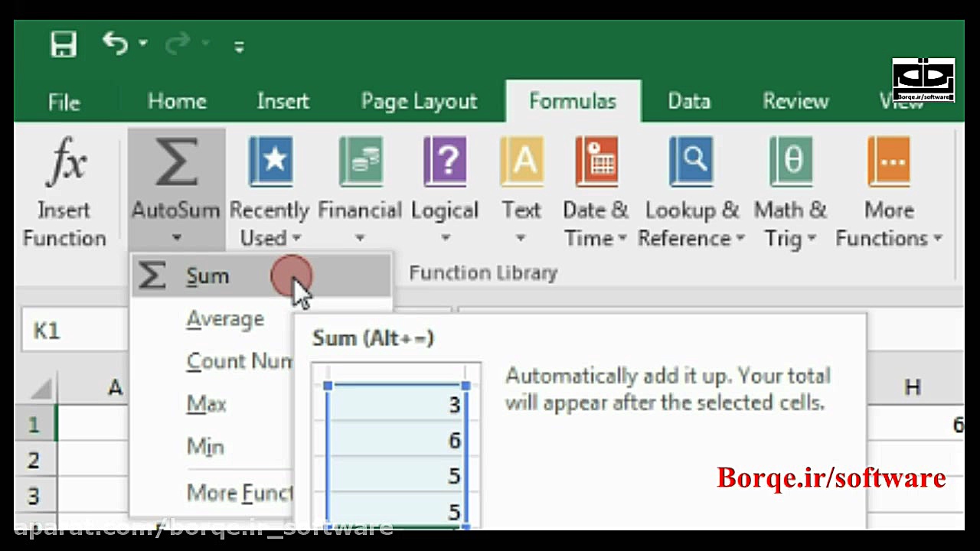Select row 1 by its header
Viewport: 980px width, 551px height.
(34, 425)
